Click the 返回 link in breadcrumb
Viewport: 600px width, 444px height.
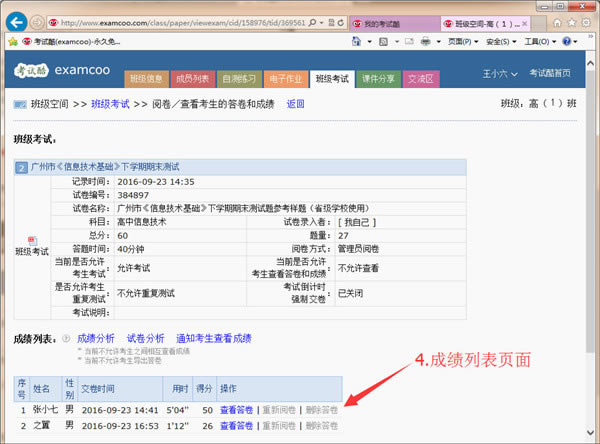[295, 104]
